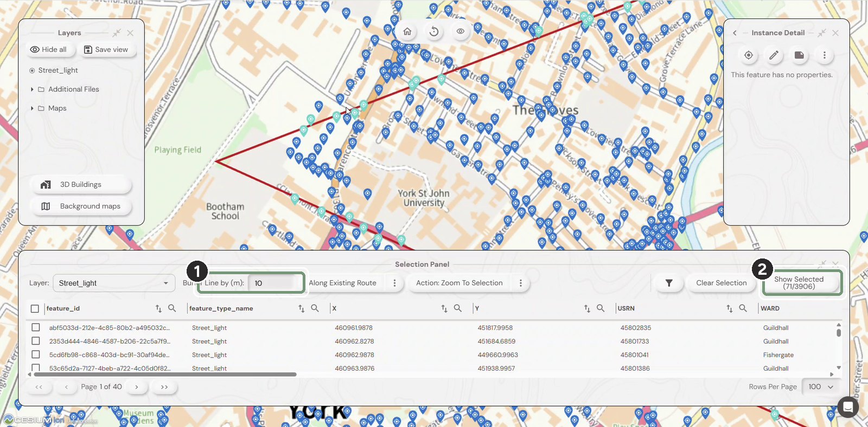
Task: Check row 5cd6fb98-c868 checkbox
Action: point(36,354)
